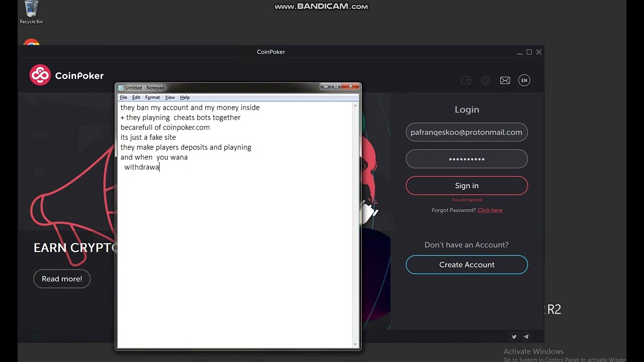The height and width of the screenshot is (362, 644).
Task: Open the mail envelope icon in CoinPoker
Action: point(505,80)
